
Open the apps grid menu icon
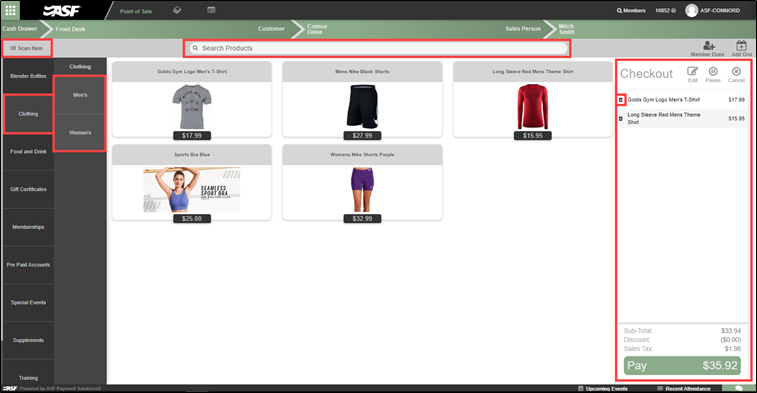tap(10, 10)
